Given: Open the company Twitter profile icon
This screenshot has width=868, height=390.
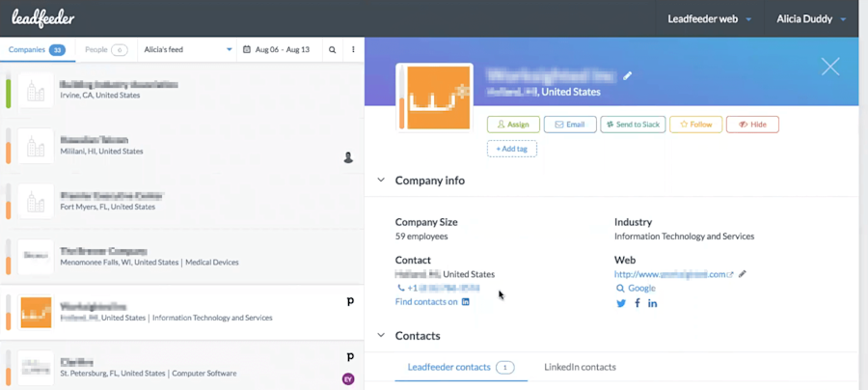Looking at the screenshot, I should click(621, 303).
